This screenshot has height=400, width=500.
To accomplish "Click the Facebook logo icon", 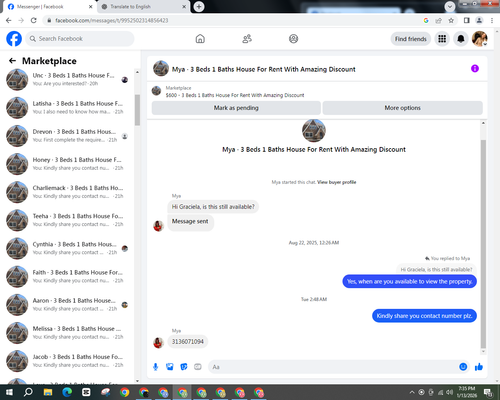I will 14,39.
